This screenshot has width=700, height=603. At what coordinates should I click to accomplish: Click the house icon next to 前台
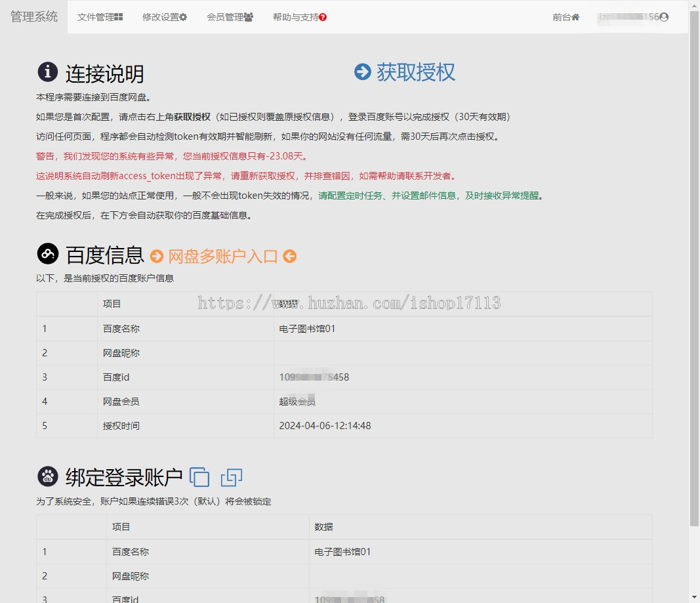point(575,17)
